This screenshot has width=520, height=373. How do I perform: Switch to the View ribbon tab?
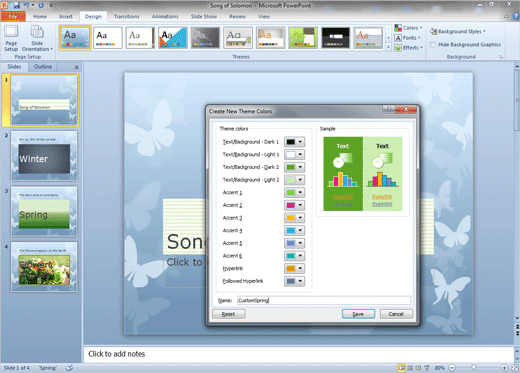[x=264, y=16]
